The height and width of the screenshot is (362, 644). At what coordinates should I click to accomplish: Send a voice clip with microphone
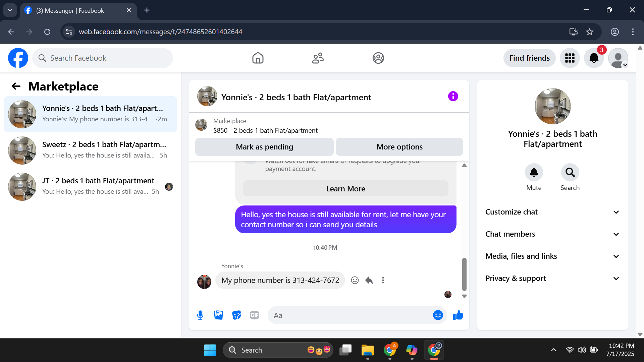click(x=200, y=315)
